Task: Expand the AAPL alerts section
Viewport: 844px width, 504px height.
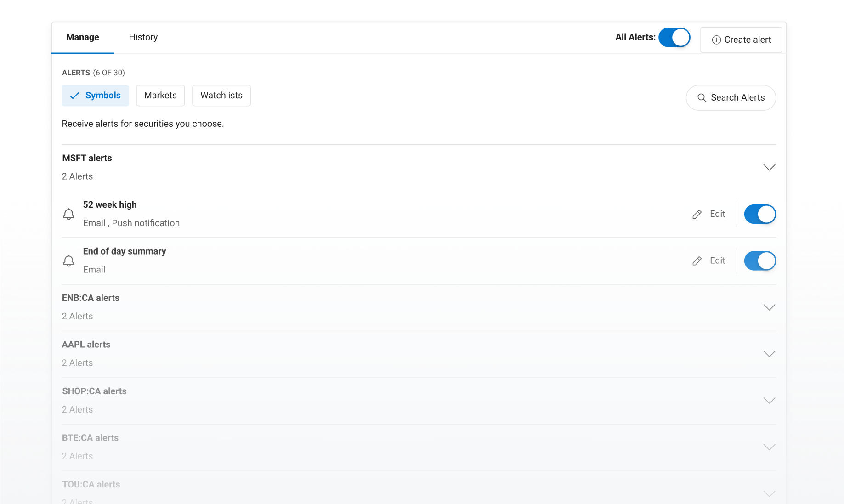Action: 769,354
